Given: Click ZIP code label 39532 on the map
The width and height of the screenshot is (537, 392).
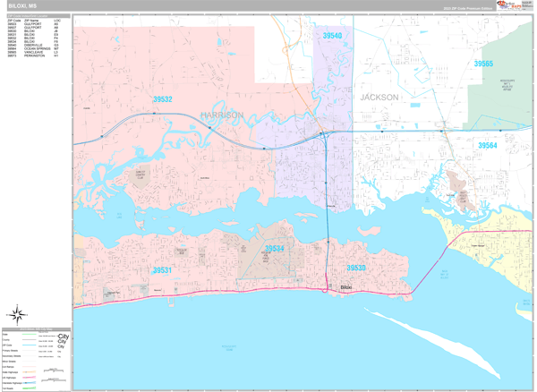Looking at the screenshot, I should [x=163, y=99].
